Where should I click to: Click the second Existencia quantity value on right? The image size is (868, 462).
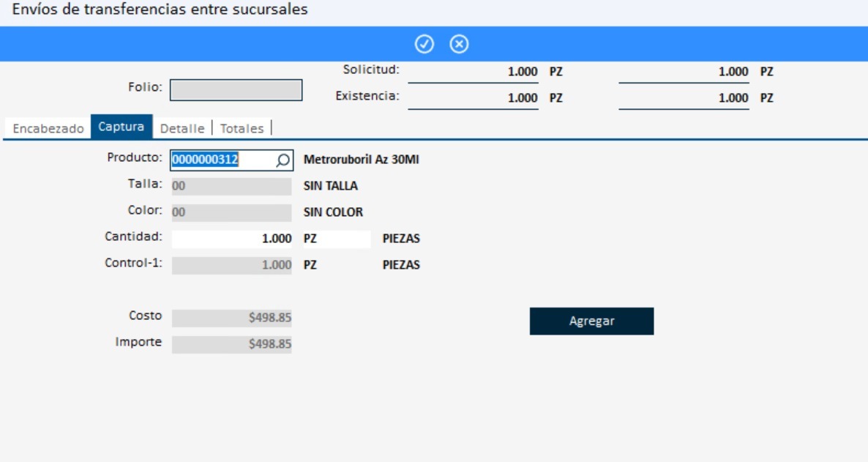click(x=684, y=98)
